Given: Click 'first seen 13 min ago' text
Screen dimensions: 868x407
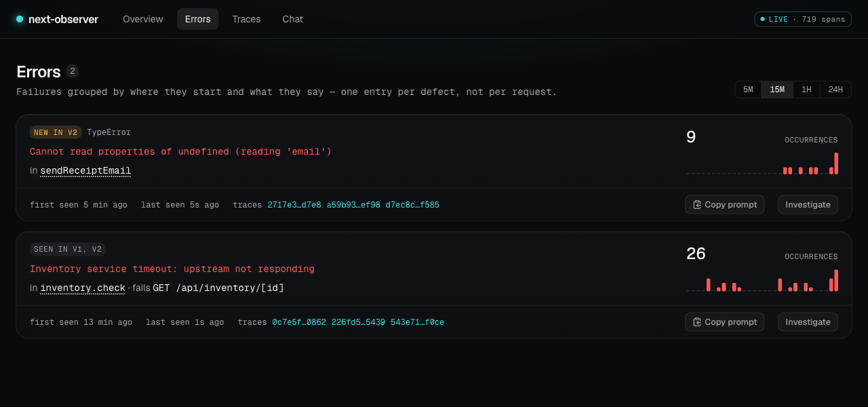Looking at the screenshot, I should [x=81, y=322].
